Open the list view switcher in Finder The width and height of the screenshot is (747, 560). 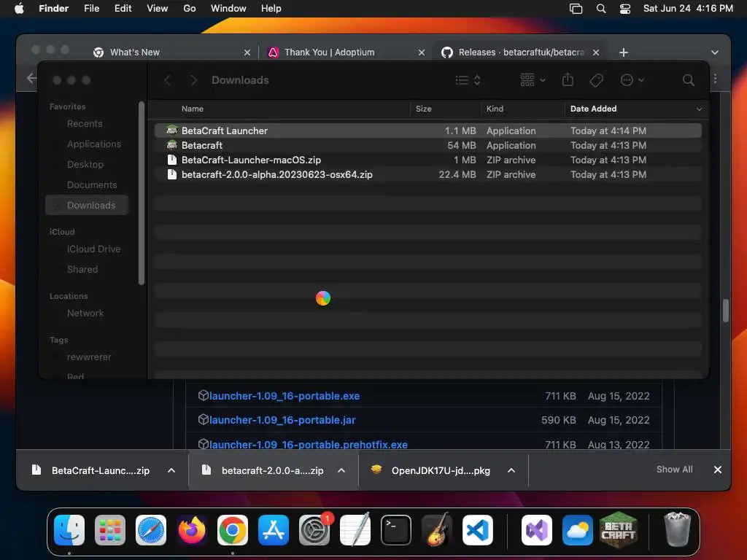click(468, 80)
